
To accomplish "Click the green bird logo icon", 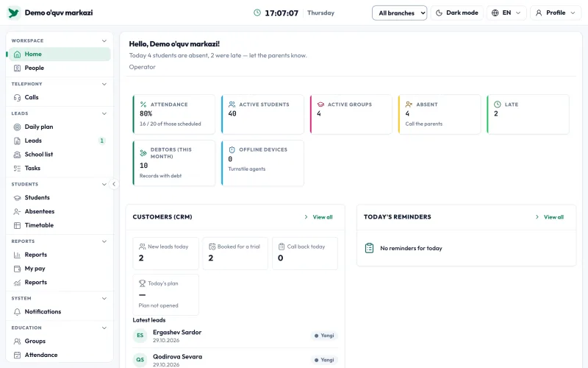I will [x=14, y=13].
